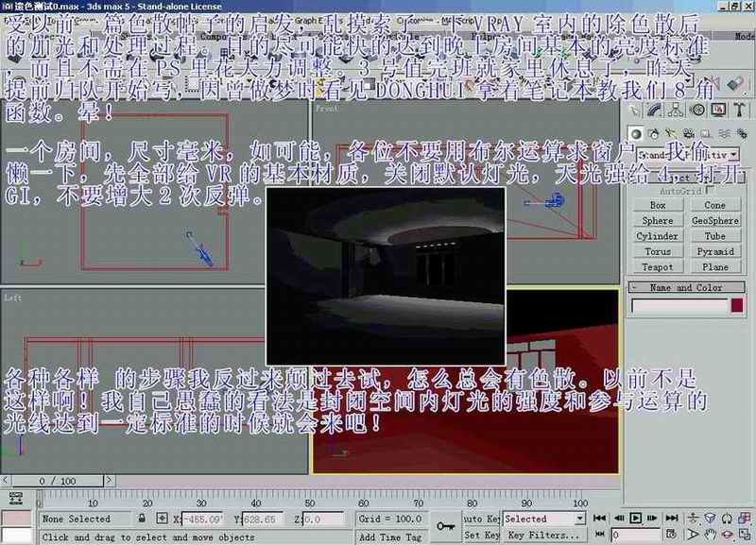Click the Z coordinate field
This screenshot has width=756, height=545.
[x=323, y=519]
